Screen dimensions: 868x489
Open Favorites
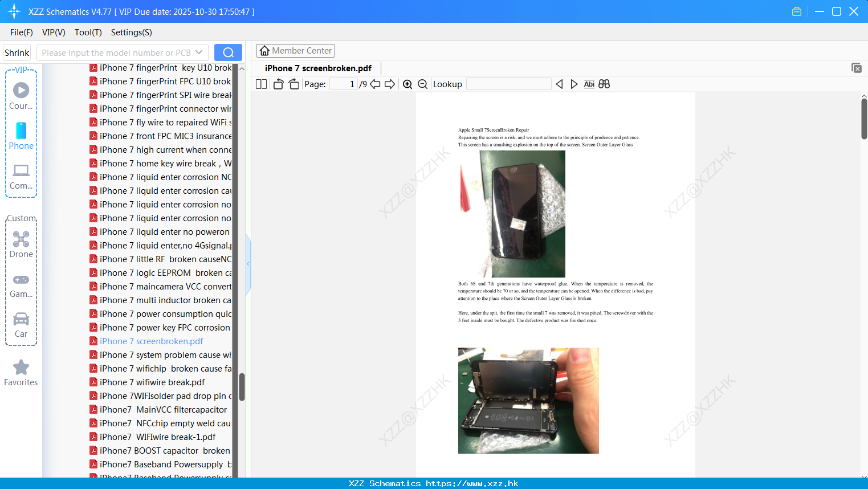tap(21, 373)
